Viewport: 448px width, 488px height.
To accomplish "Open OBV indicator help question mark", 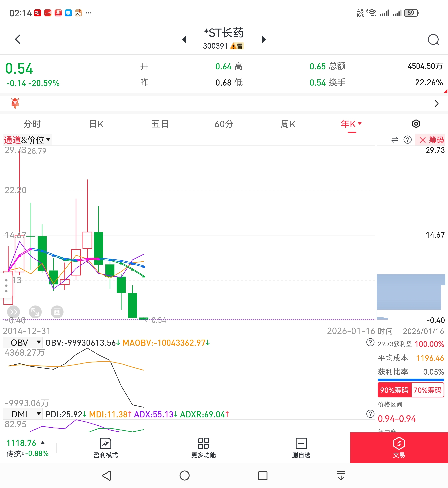I will pyautogui.click(x=370, y=342).
